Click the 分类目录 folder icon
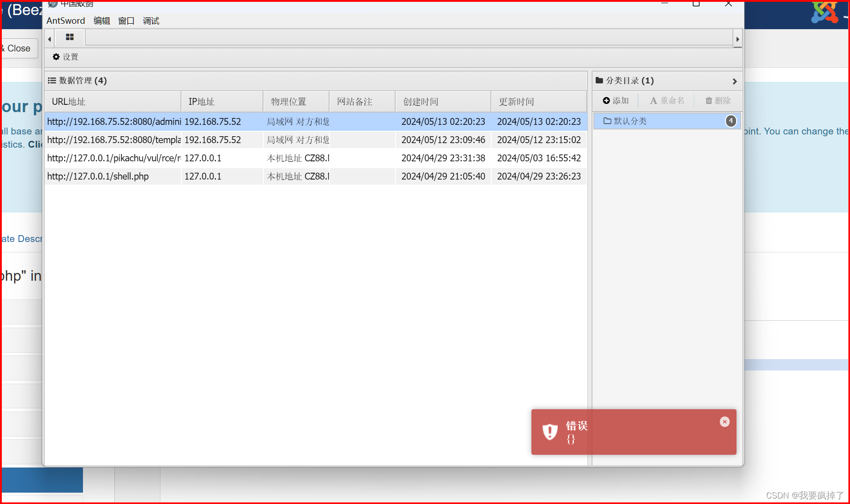This screenshot has width=850, height=504. [x=599, y=81]
